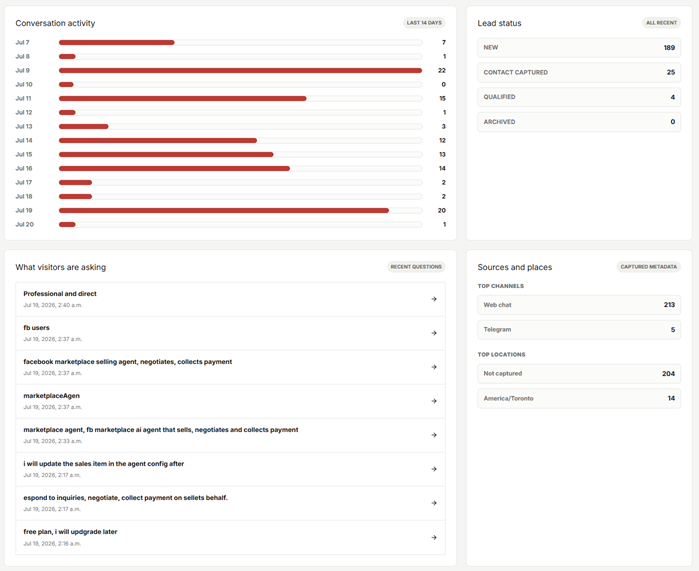
Task: Click the 'Captured metadata' badge
Action: [x=649, y=267]
